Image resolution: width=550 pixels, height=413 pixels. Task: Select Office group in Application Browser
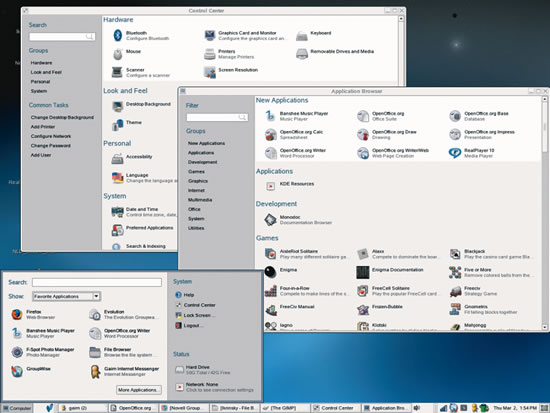194,209
